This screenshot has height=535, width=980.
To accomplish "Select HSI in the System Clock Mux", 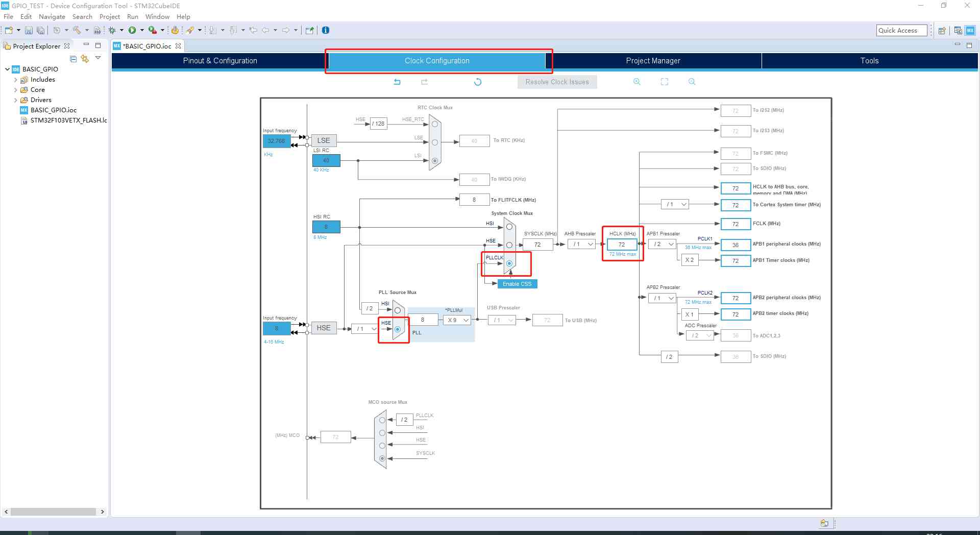I will pos(509,227).
